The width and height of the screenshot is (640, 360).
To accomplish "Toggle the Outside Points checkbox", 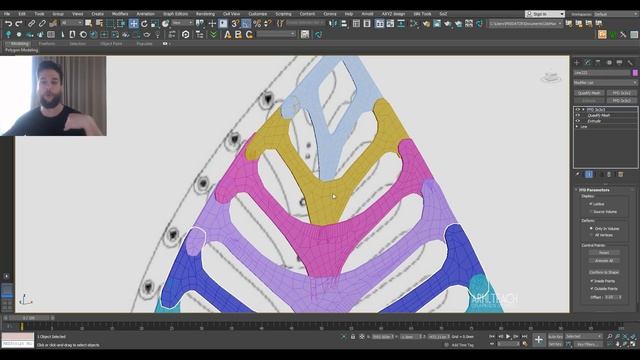I will point(591,289).
